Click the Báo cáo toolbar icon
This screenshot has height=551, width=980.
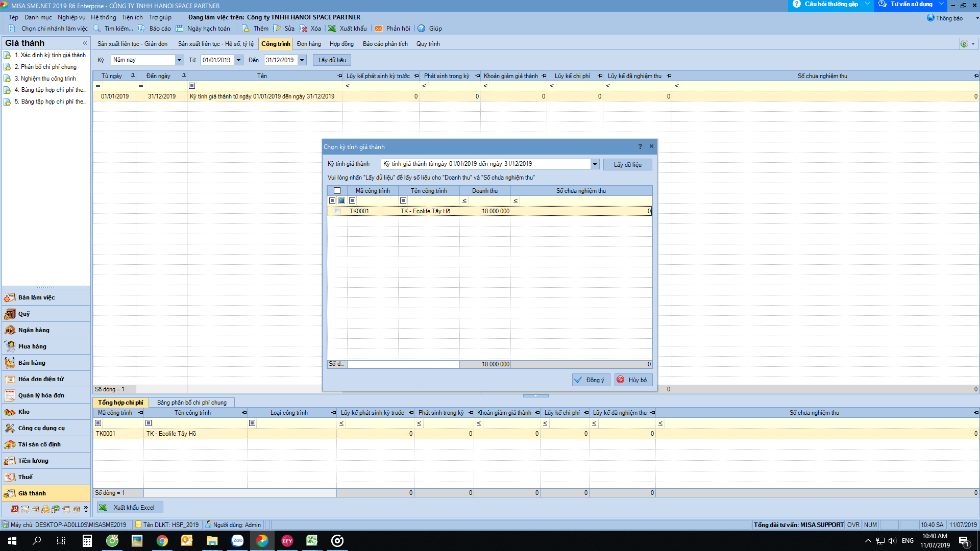click(x=141, y=29)
